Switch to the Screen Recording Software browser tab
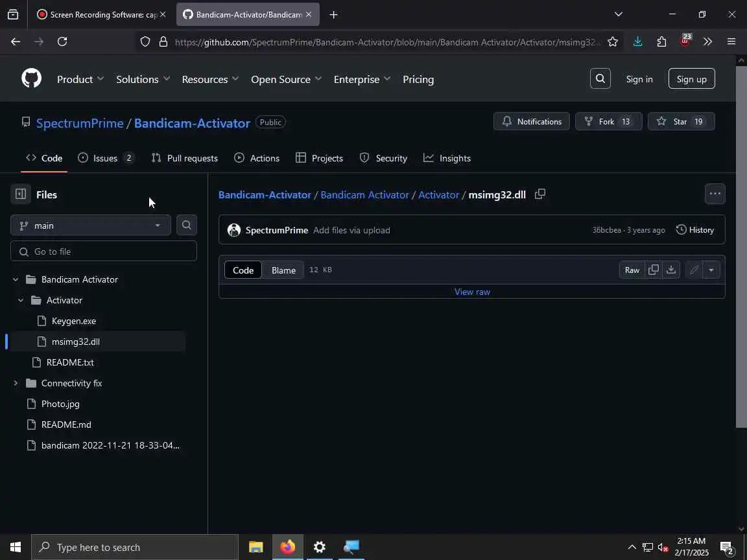 pyautogui.click(x=101, y=15)
